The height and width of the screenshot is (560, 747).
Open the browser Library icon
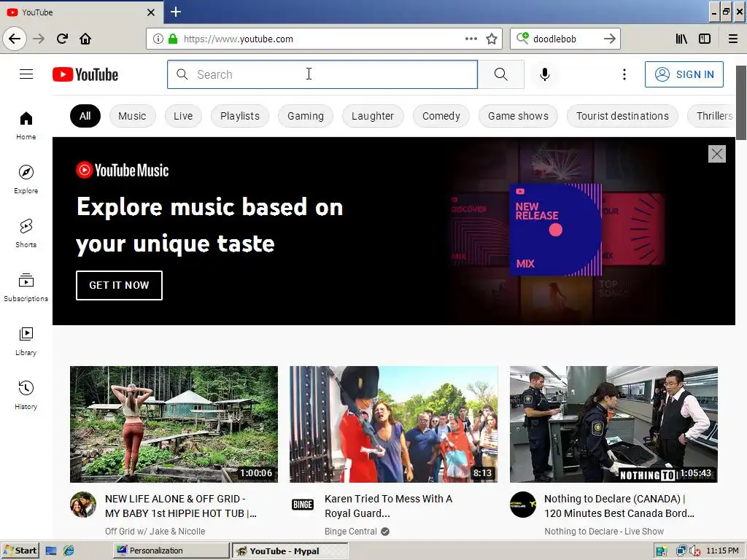(x=681, y=39)
